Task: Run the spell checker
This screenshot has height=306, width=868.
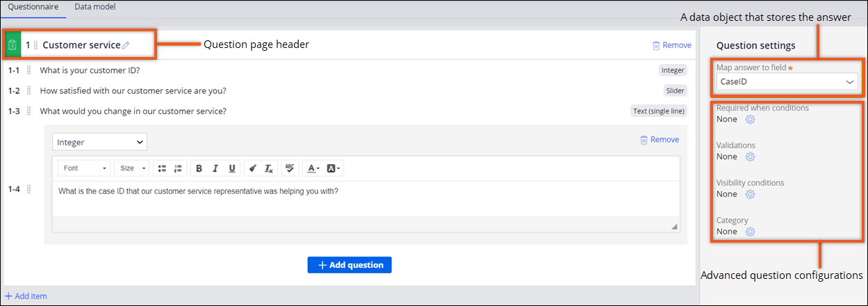Action: tap(290, 168)
